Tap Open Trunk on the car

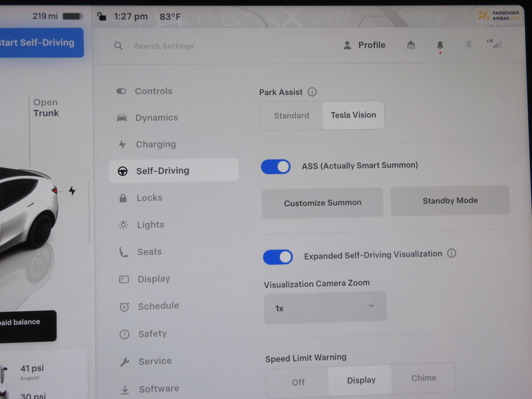tap(46, 108)
